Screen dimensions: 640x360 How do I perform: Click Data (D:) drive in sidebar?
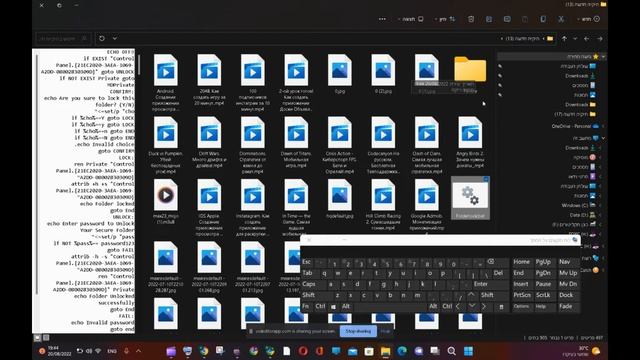[x=582, y=215]
